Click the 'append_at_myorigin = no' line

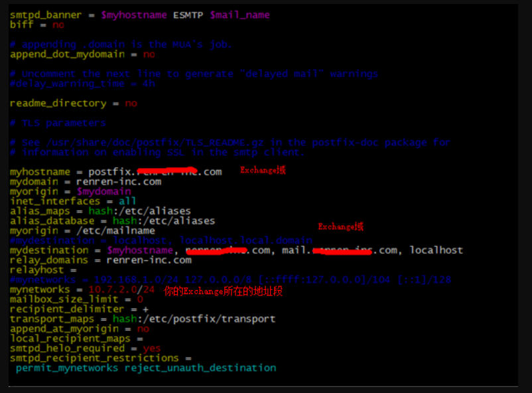coord(80,329)
